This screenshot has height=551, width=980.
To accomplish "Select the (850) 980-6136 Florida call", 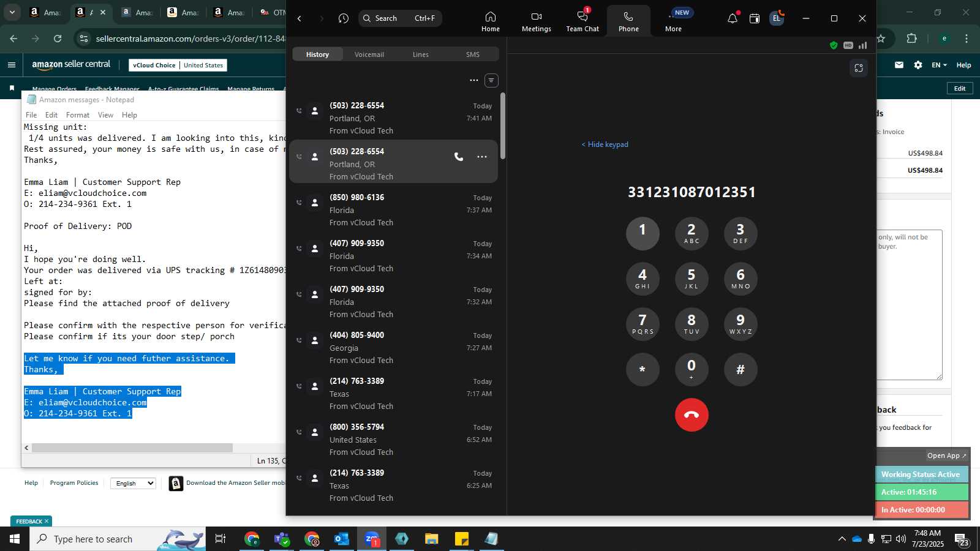I will pos(393,210).
